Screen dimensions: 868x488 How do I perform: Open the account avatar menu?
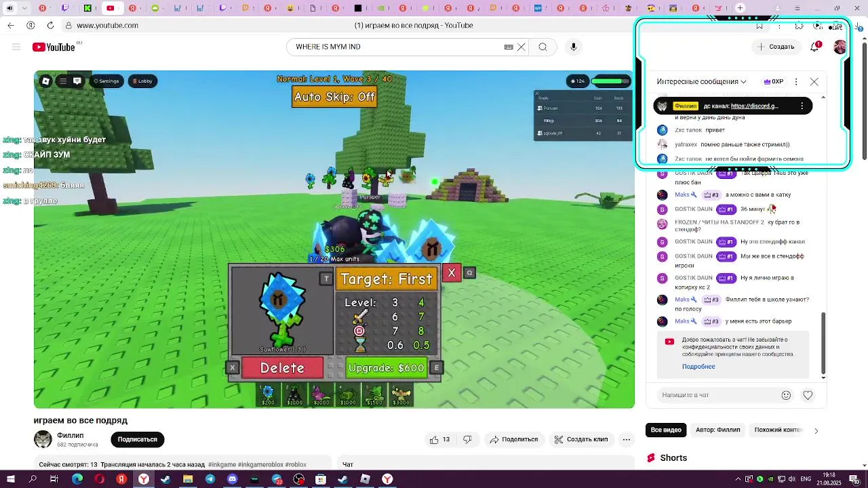(x=840, y=47)
